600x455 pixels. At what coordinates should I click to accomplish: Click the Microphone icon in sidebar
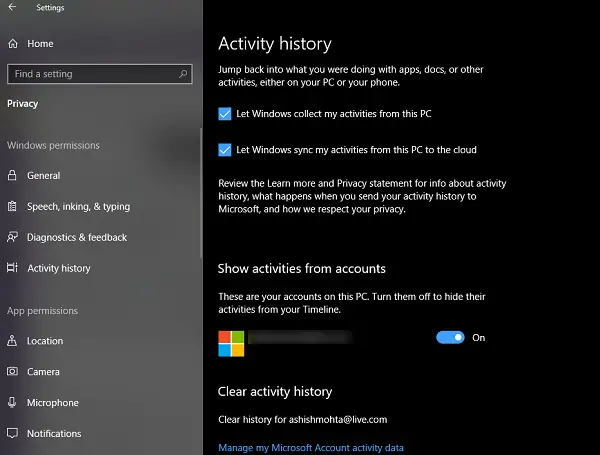point(12,402)
